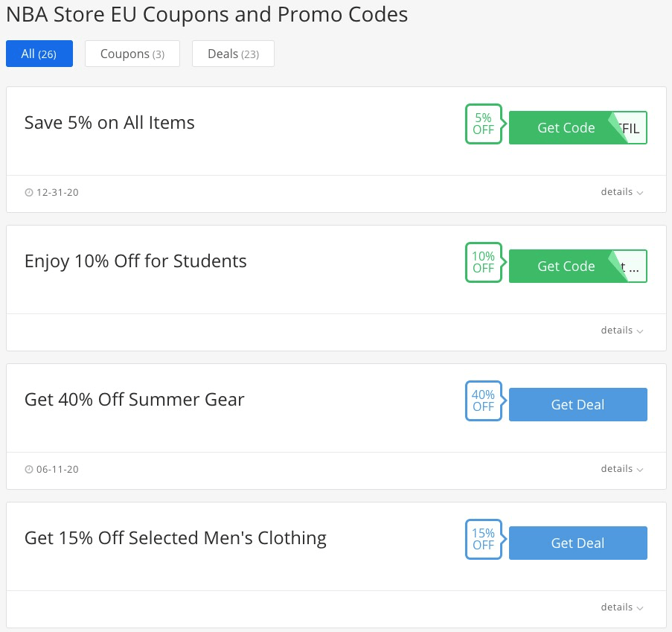This screenshot has width=672, height=632.
Task: Click the 10% OFF student badge
Action: [484, 263]
